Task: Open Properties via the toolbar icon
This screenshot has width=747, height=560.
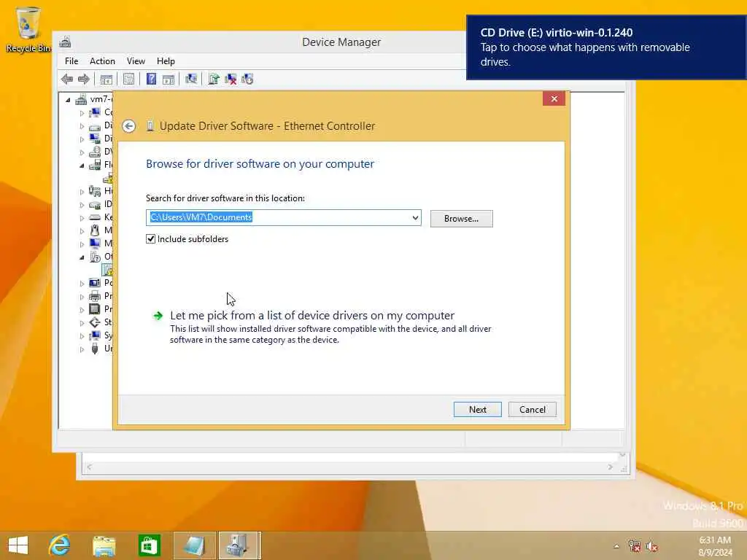Action: click(128, 79)
